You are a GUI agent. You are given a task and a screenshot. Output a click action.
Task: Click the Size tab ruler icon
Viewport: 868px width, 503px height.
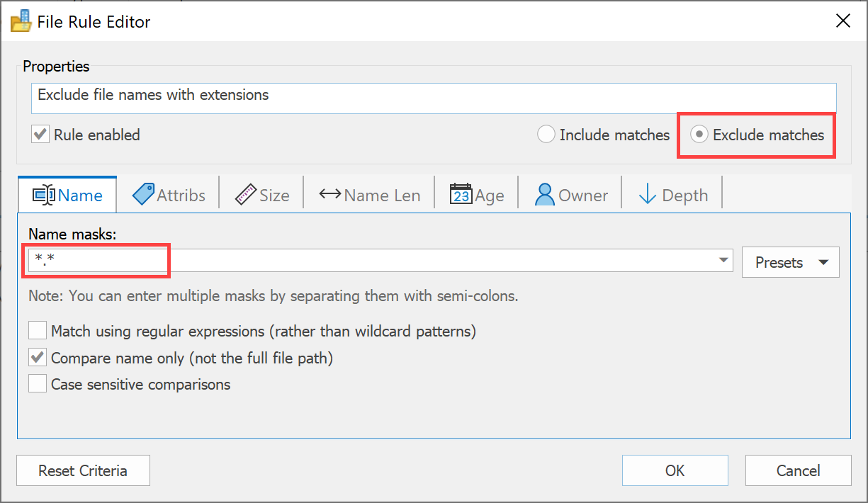pos(245,195)
